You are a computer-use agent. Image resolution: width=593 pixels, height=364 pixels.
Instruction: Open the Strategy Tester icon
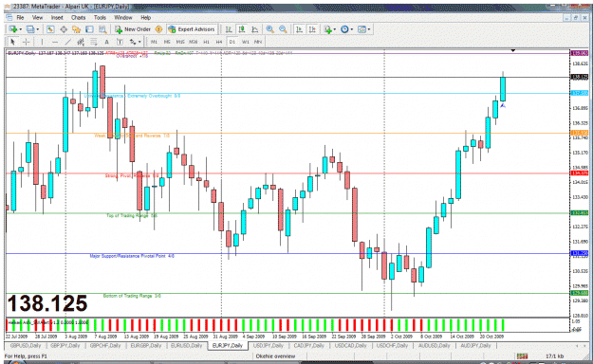(x=102, y=29)
